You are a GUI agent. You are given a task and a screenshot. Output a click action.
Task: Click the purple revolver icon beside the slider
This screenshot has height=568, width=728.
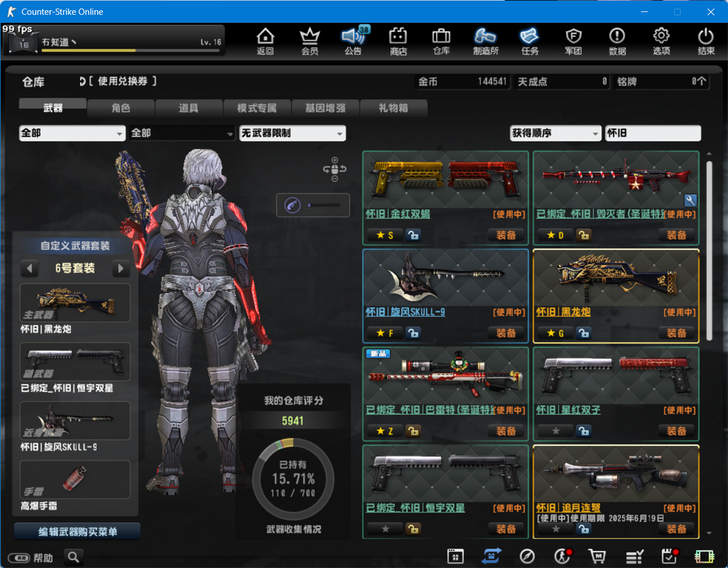pos(293,205)
